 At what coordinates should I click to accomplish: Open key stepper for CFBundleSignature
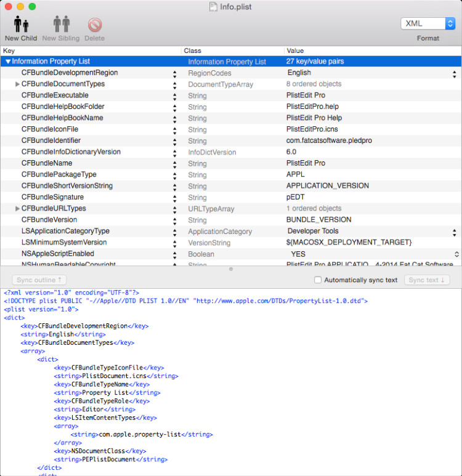tap(175, 199)
